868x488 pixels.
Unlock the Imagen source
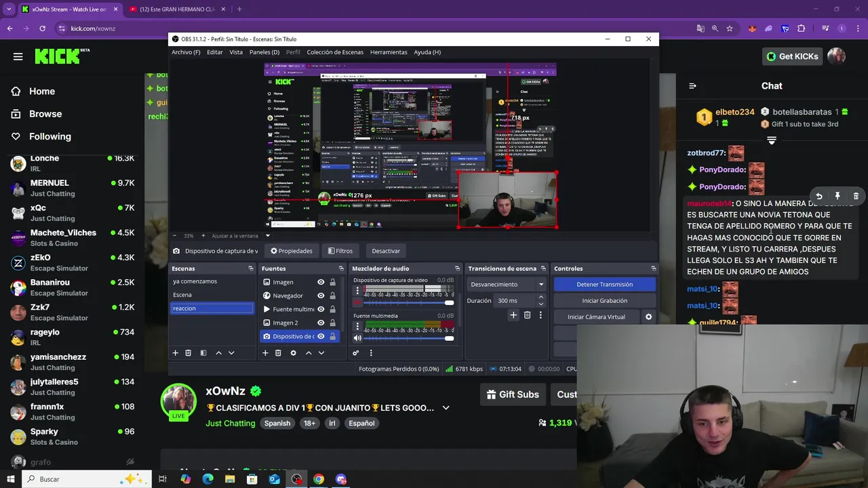click(x=332, y=282)
